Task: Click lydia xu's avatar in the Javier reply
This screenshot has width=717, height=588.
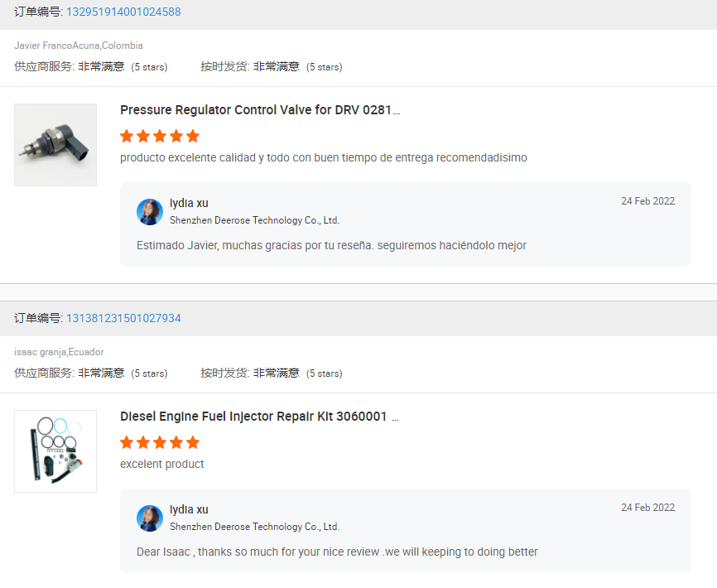Action: click(150, 212)
